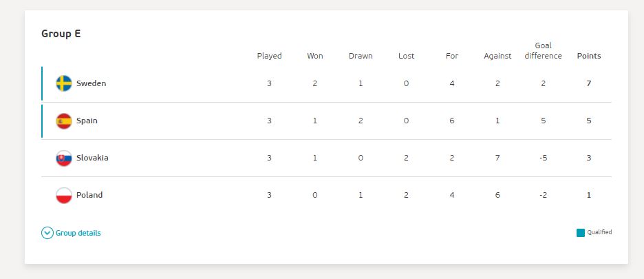The image size is (644, 279).
Task: Click the Spain flag icon
Action: coord(64,121)
